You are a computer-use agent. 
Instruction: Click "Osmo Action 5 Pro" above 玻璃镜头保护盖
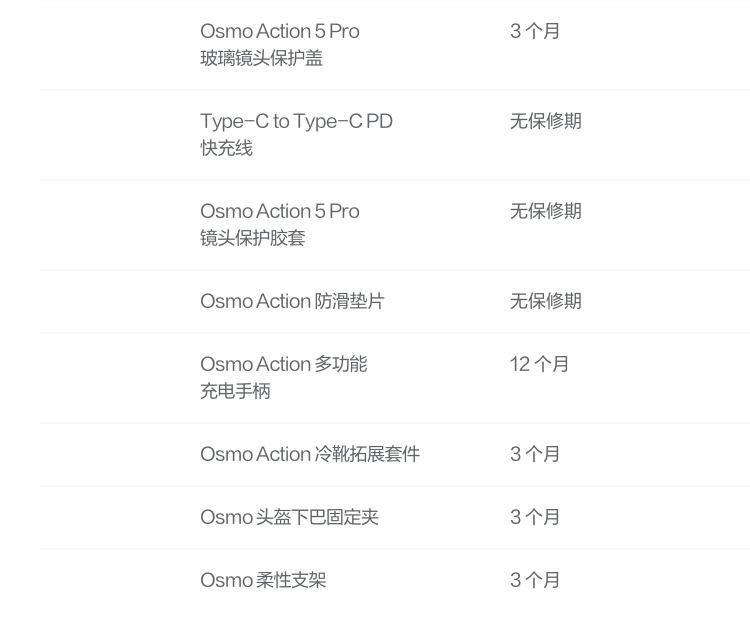tap(279, 32)
